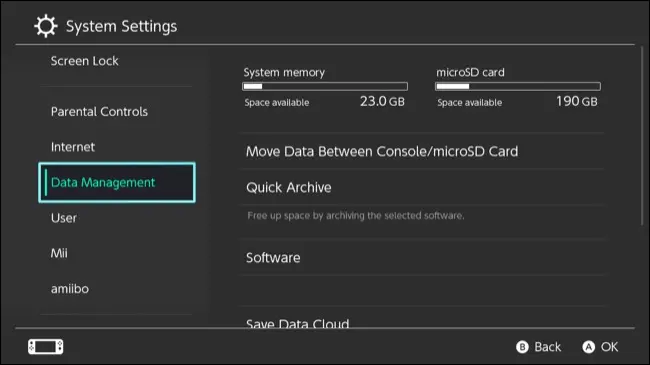Click the Back label at the bottom
This screenshot has height=365, width=650.
547,347
